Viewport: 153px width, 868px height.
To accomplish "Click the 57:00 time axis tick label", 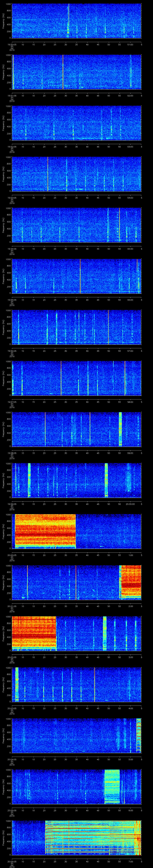I will coord(130,351).
